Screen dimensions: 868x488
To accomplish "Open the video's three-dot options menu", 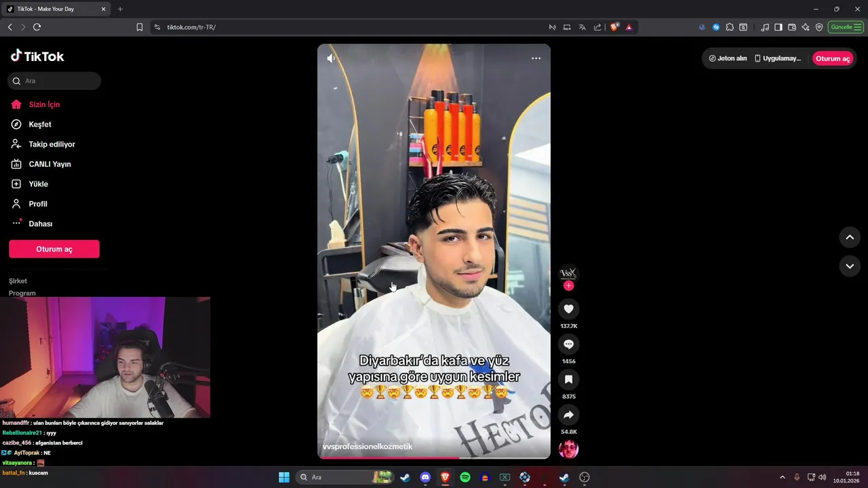I will tap(536, 58).
